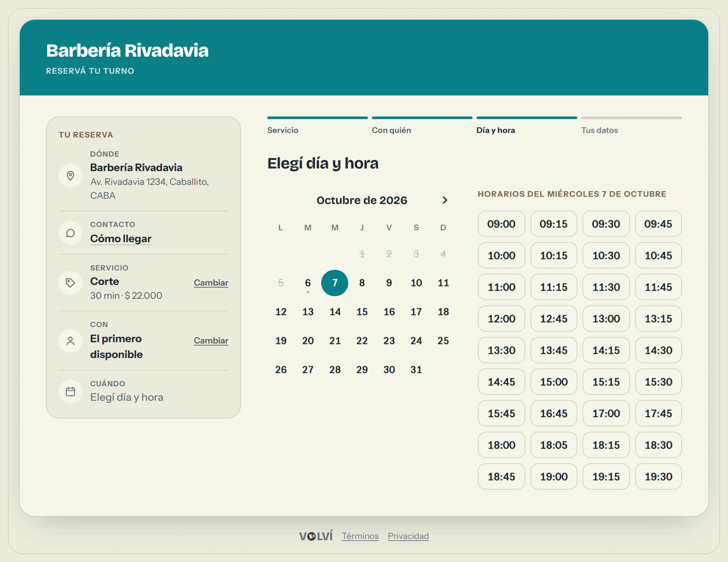This screenshot has width=728, height=562.
Task: Click the chat bubble icon beside Contacto
Action: [70, 233]
